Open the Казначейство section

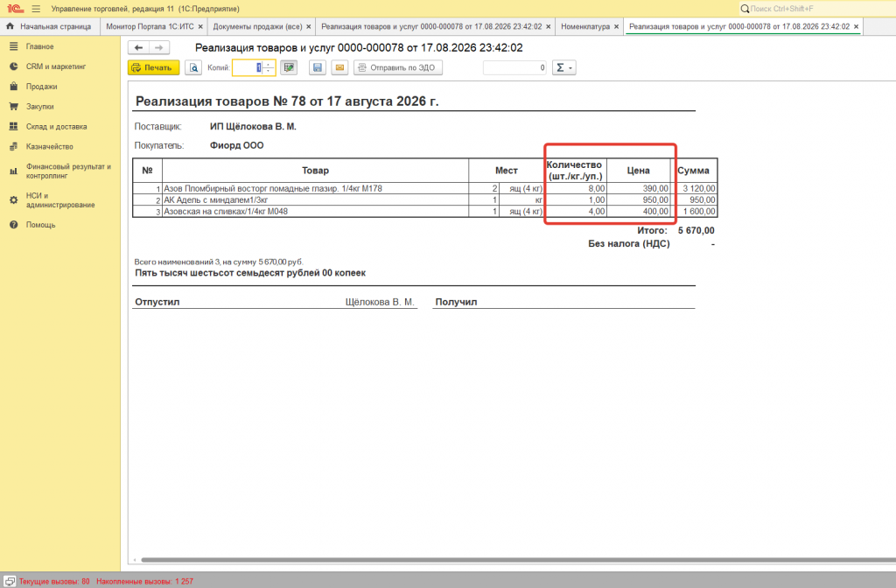click(x=49, y=146)
